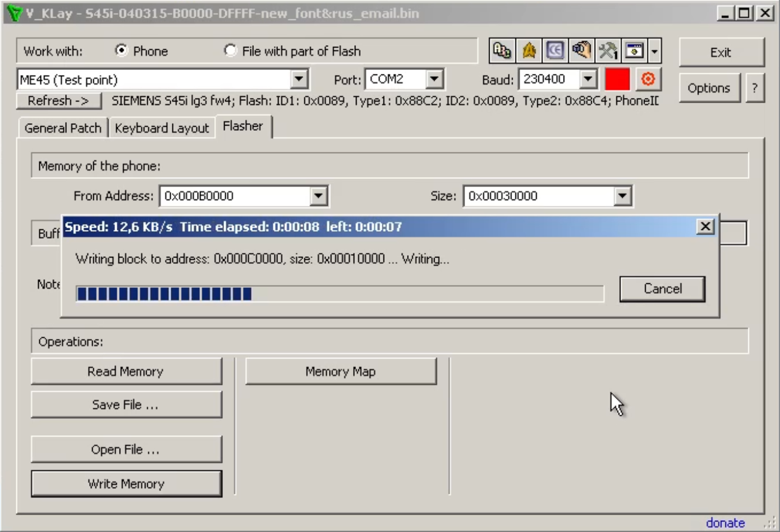Click the red gear icon beside Baud
780x532 pixels.
tap(648, 79)
